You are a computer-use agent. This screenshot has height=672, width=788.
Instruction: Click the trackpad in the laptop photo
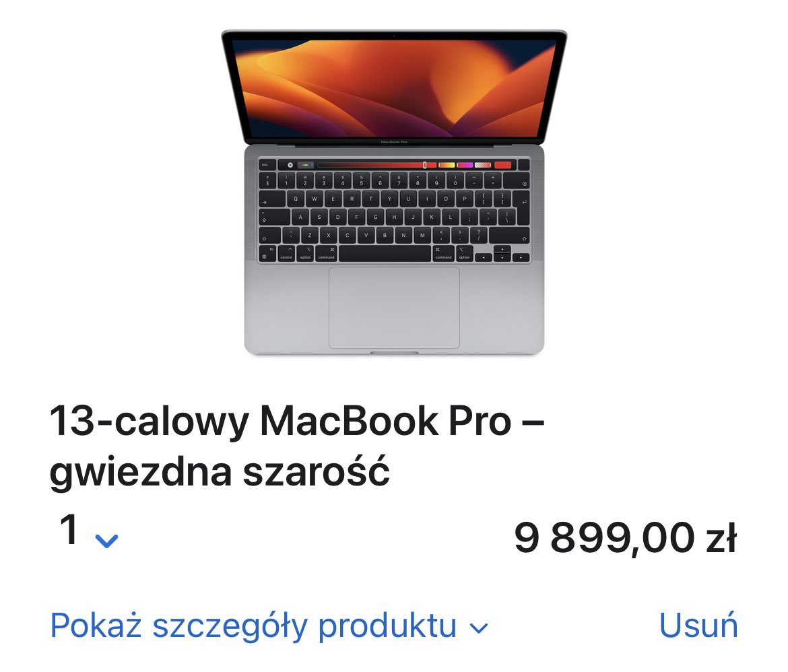[x=394, y=308]
